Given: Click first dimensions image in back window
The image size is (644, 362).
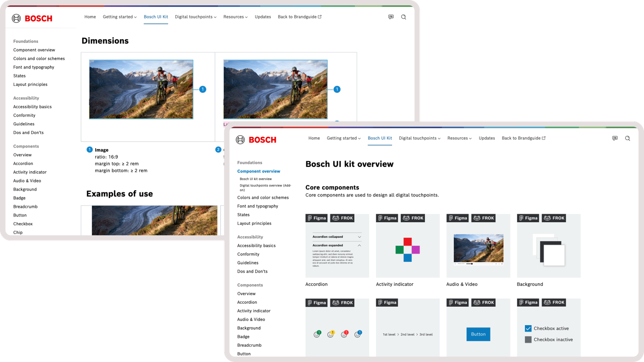Looking at the screenshot, I should click(x=141, y=89).
